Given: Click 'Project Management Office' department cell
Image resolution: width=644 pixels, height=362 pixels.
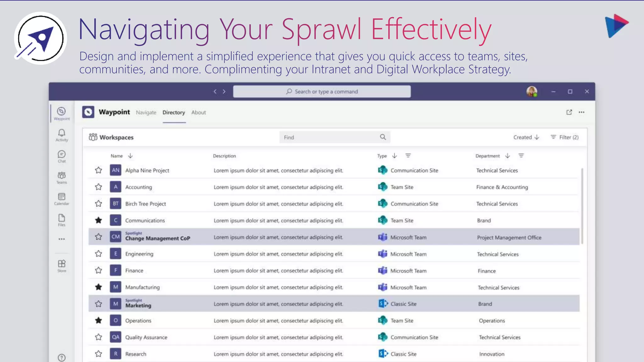Looking at the screenshot, I should tap(509, 238).
